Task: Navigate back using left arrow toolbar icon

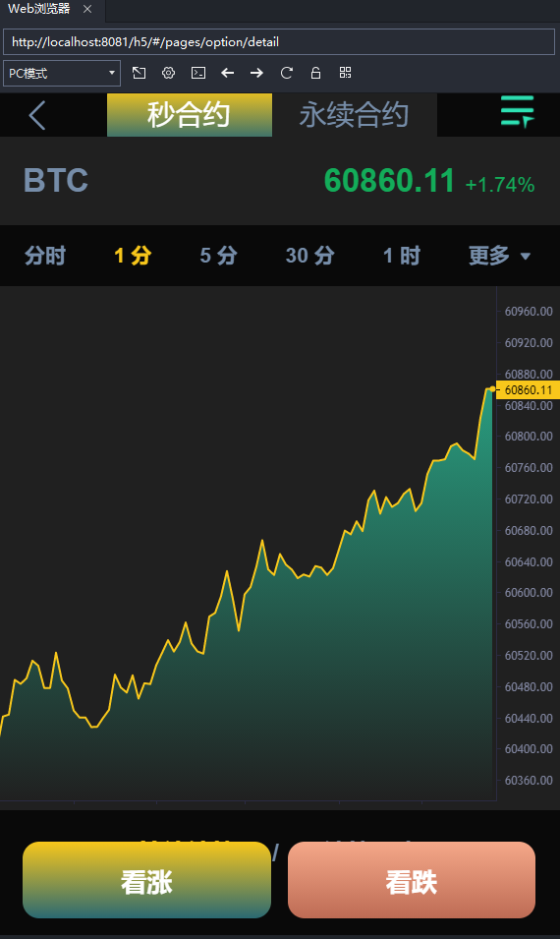Action: [227, 73]
